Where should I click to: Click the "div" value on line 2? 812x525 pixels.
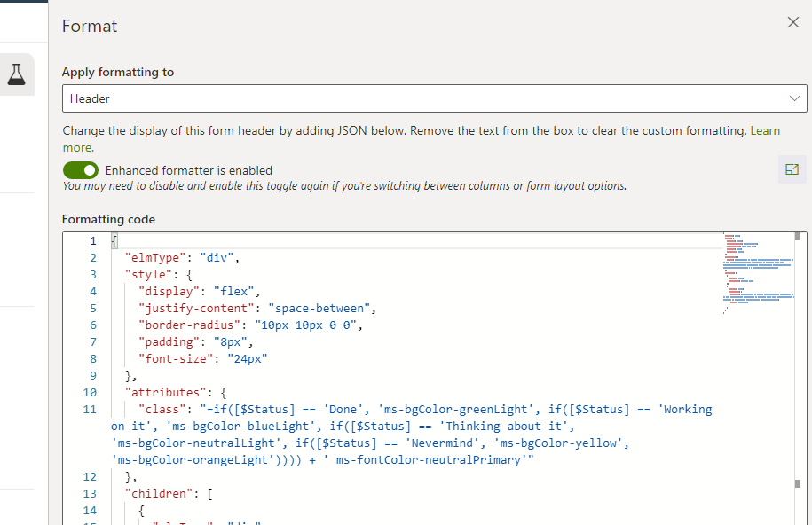point(217,258)
